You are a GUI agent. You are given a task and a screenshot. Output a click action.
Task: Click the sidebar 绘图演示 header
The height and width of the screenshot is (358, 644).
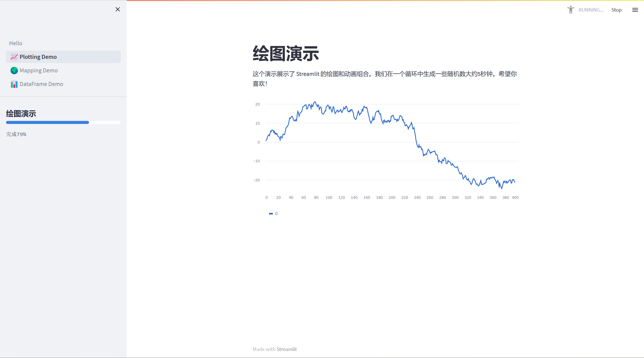click(x=21, y=114)
